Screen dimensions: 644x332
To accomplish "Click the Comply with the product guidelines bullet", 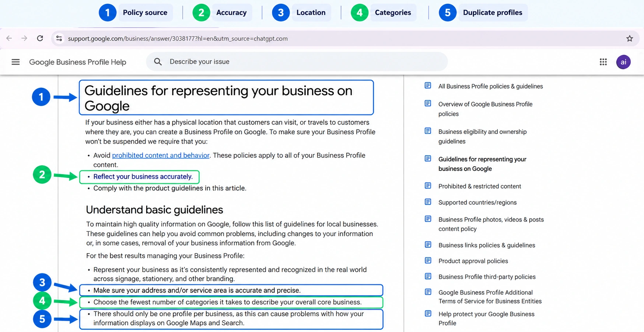I will click(170, 188).
